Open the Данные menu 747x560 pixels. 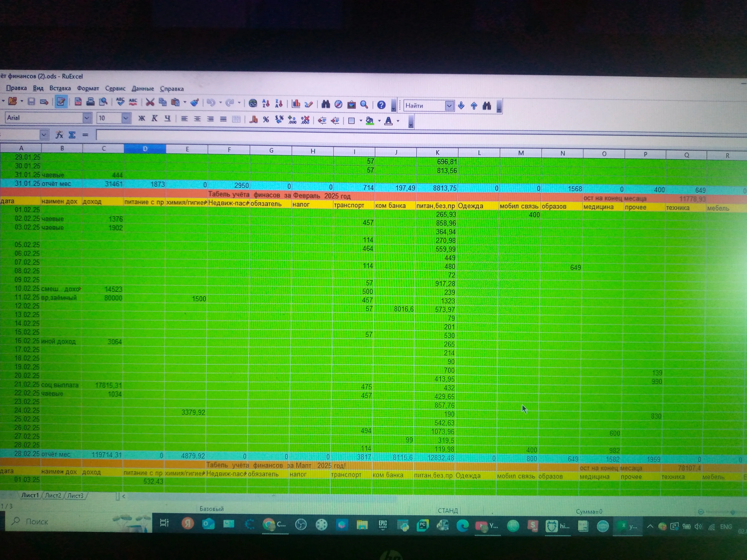tap(142, 89)
